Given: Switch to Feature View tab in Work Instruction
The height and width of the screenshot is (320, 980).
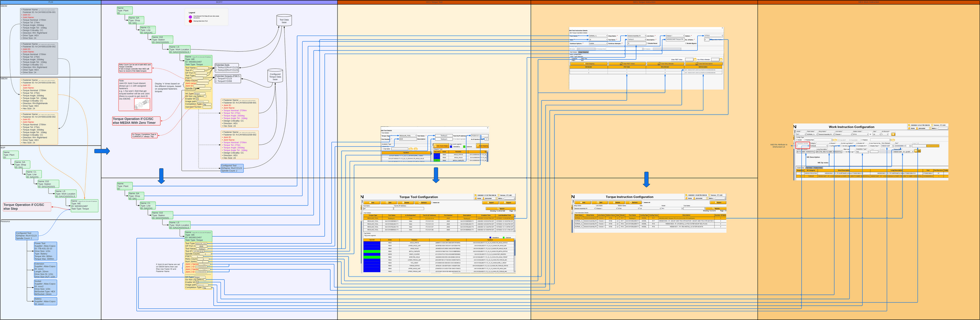Looking at the screenshot, I should (x=818, y=168).
